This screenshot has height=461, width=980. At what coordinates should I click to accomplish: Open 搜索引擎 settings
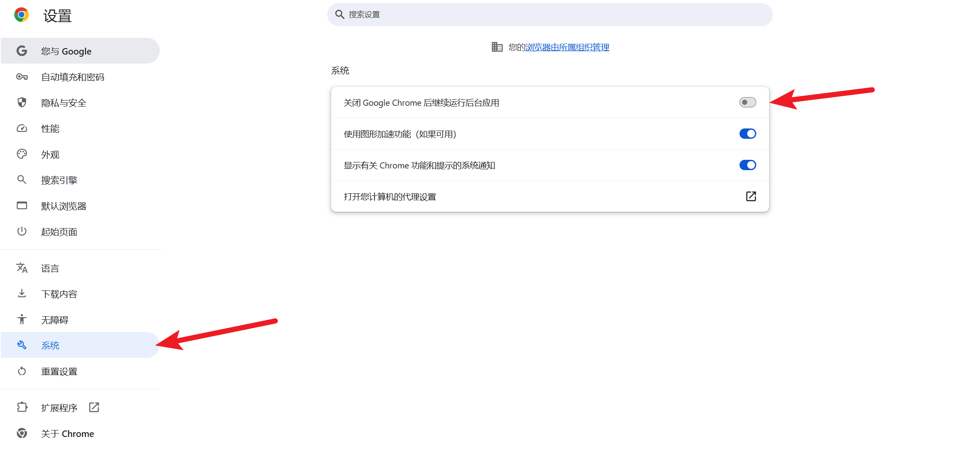[80, 180]
